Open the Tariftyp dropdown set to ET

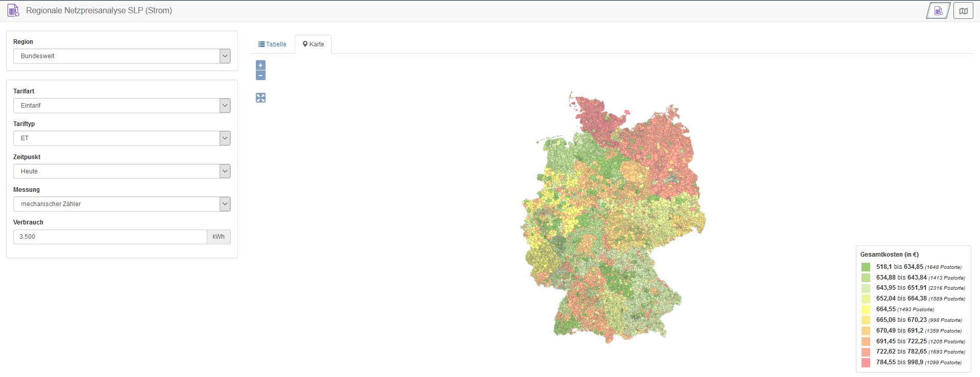click(122, 138)
